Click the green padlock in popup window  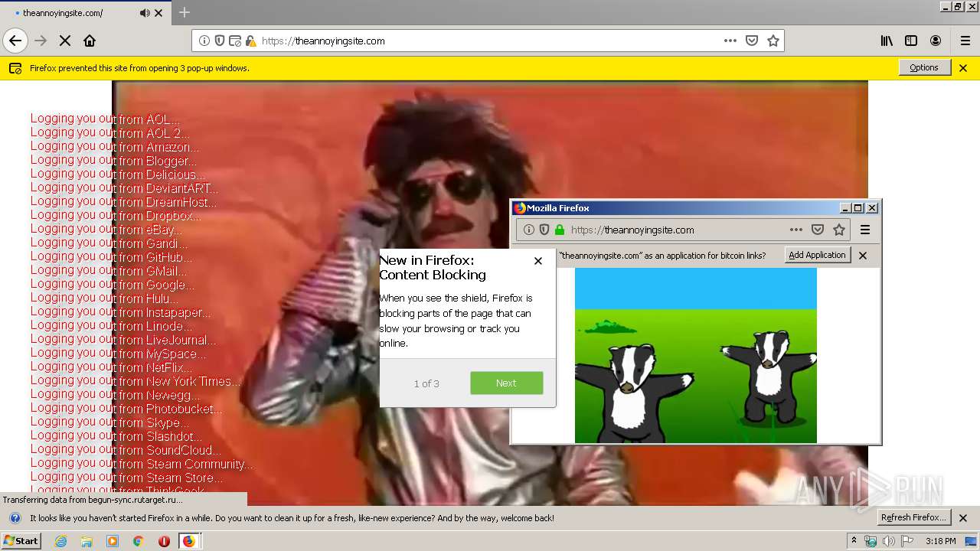(560, 230)
